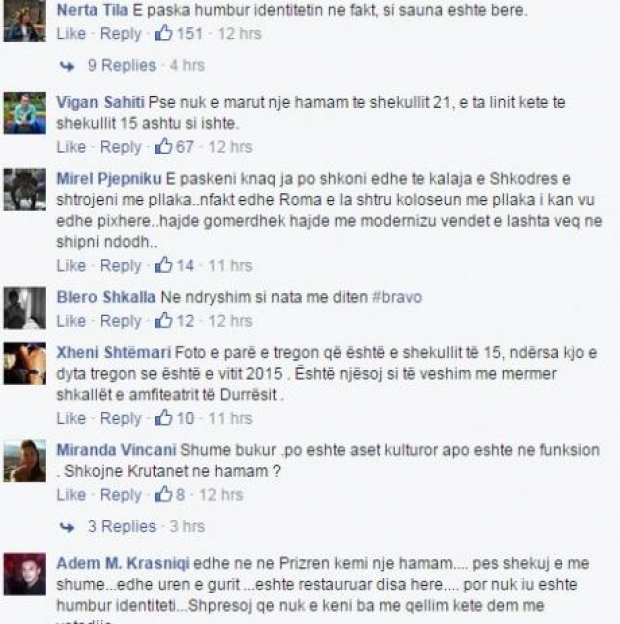
Task: Click thumbs-up icon on Miranda Vincani's comment
Action: click(x=163, y=494)
